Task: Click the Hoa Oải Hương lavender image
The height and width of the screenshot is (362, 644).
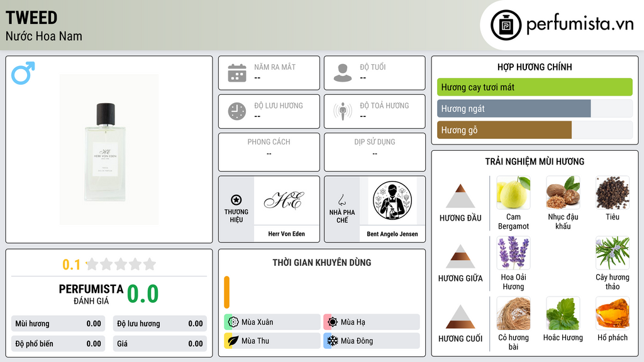Action: click(x=513, y=253)
